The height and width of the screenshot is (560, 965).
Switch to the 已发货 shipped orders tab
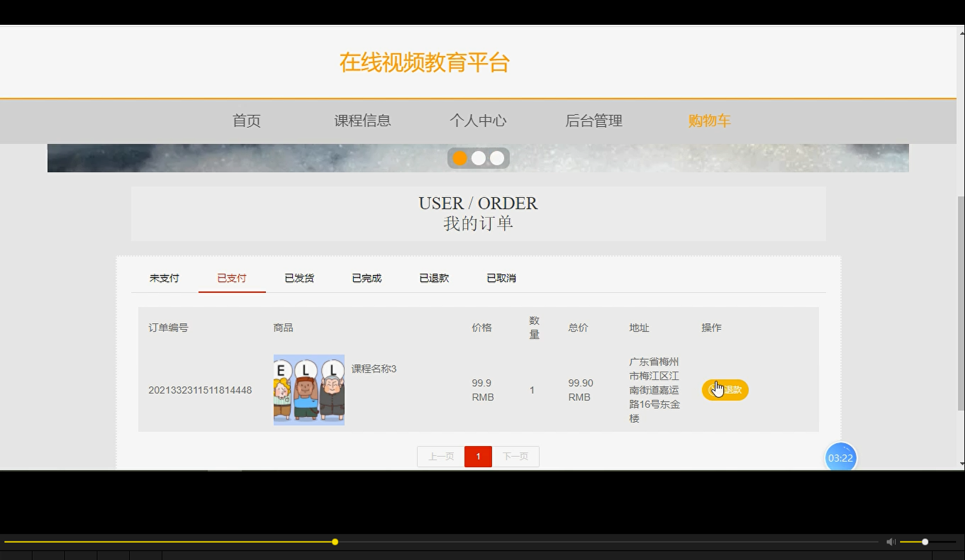(x=299, y=277)
